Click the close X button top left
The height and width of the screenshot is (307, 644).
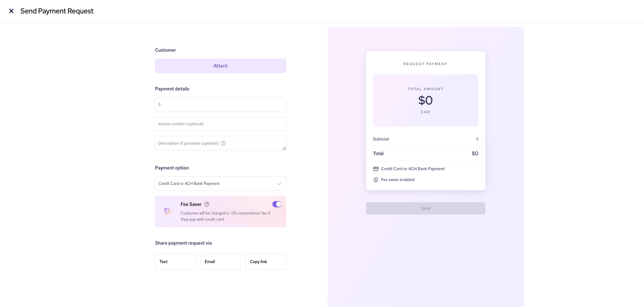pyautogui.click(x=11, y=11)
